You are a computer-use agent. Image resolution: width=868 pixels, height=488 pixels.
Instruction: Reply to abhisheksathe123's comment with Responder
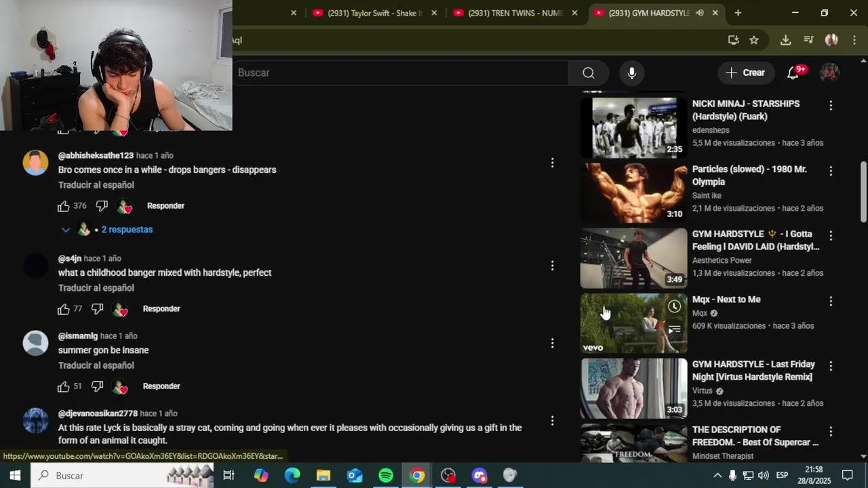click(x=165, y=206)
